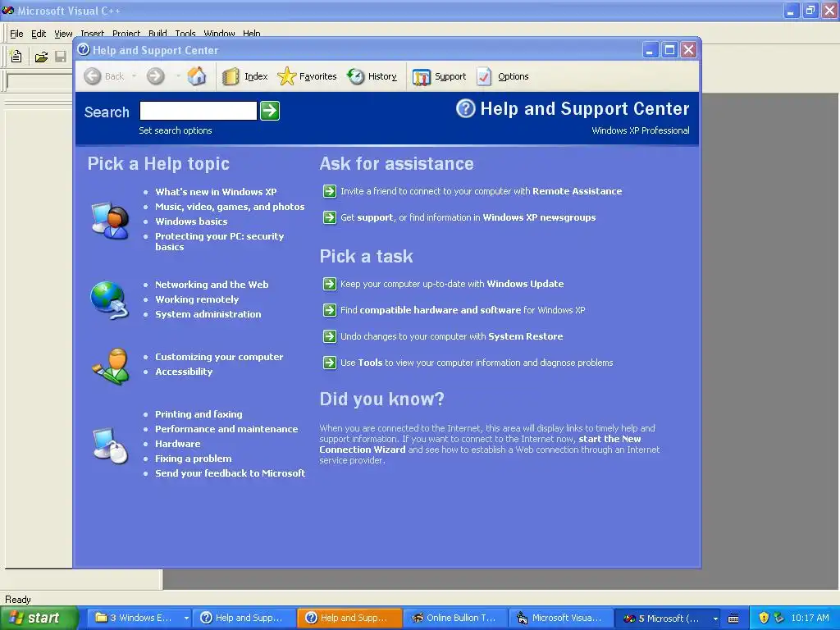Click the clock showing 10:17 AM
840x630 pixels.
tap(810, 619)
